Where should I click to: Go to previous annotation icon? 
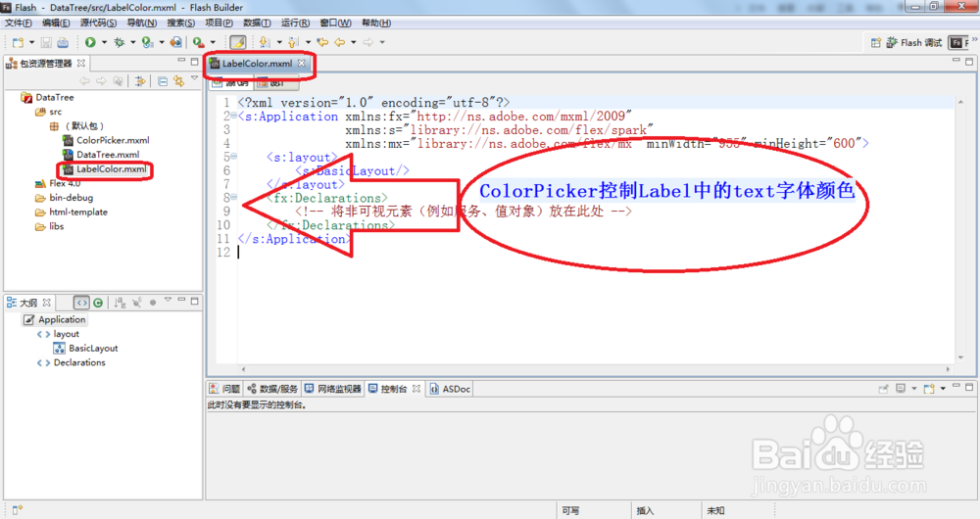tap(293, 42)
